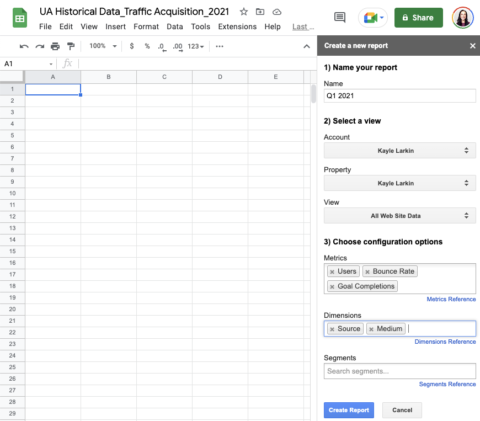Open the View menu

89,27
